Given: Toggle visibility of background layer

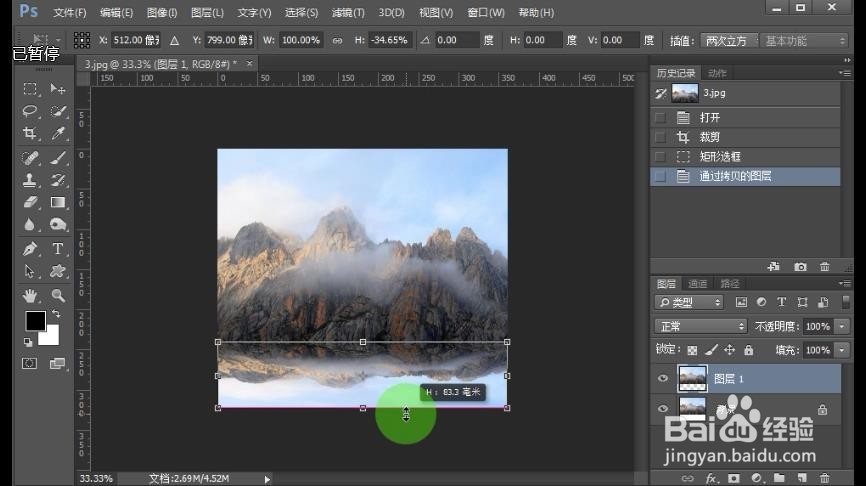Looking at the screenshot, I should (663, 409).
